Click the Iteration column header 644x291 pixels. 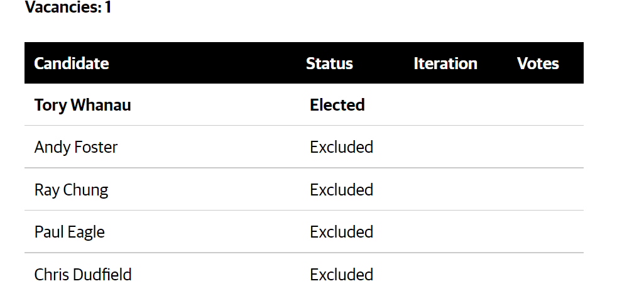click(x=445, y=63)
